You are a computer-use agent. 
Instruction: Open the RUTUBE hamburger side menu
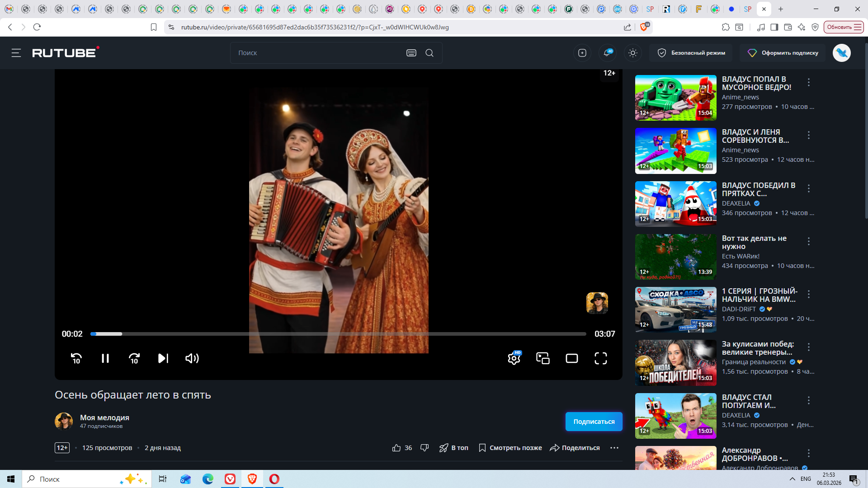[16, 53]
